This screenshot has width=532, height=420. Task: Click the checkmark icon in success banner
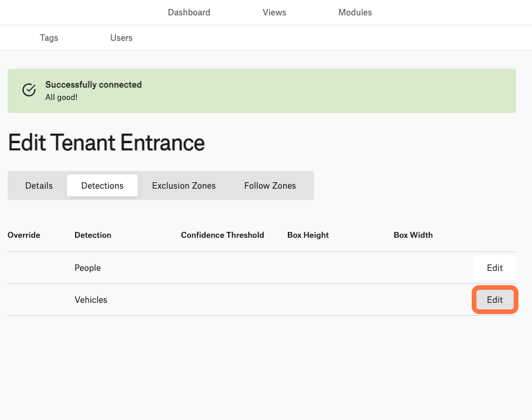29,90
